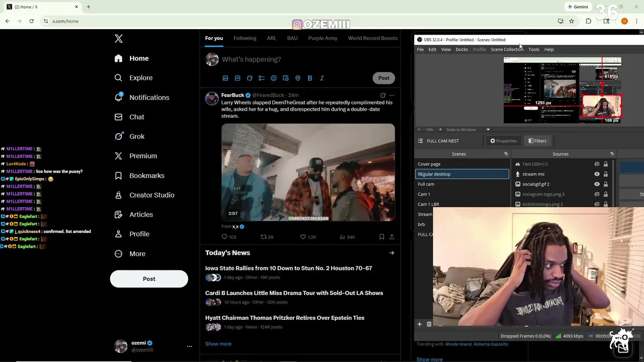Reload the browser page

(x=31, y=21)
